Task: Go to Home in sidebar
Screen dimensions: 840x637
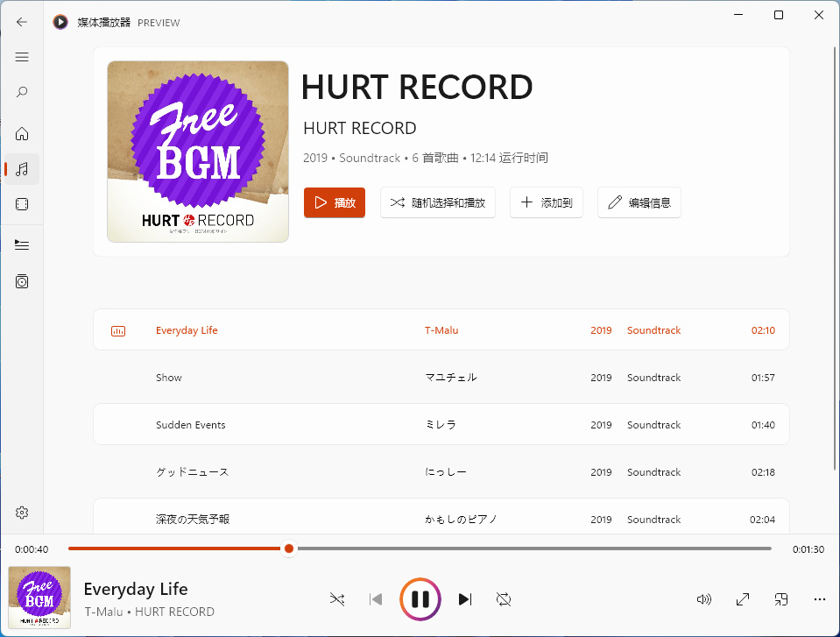Action: click(22, 133)
